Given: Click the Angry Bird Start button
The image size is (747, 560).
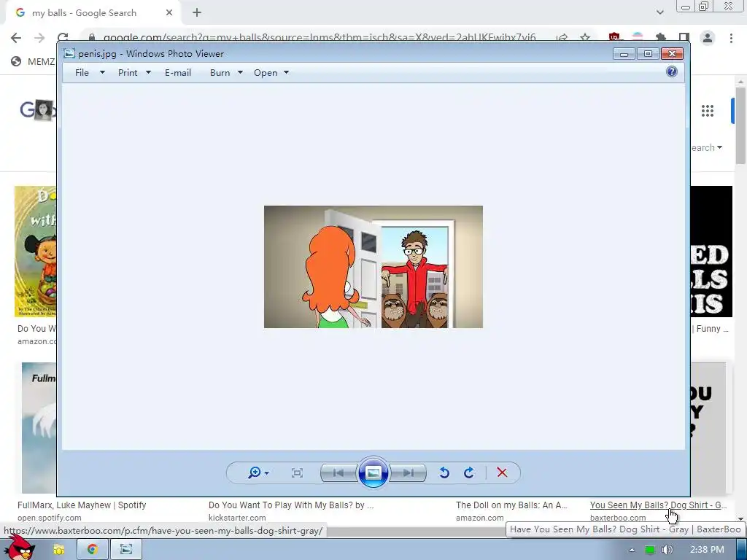Looking at the screenshot, I should [18, 548].
